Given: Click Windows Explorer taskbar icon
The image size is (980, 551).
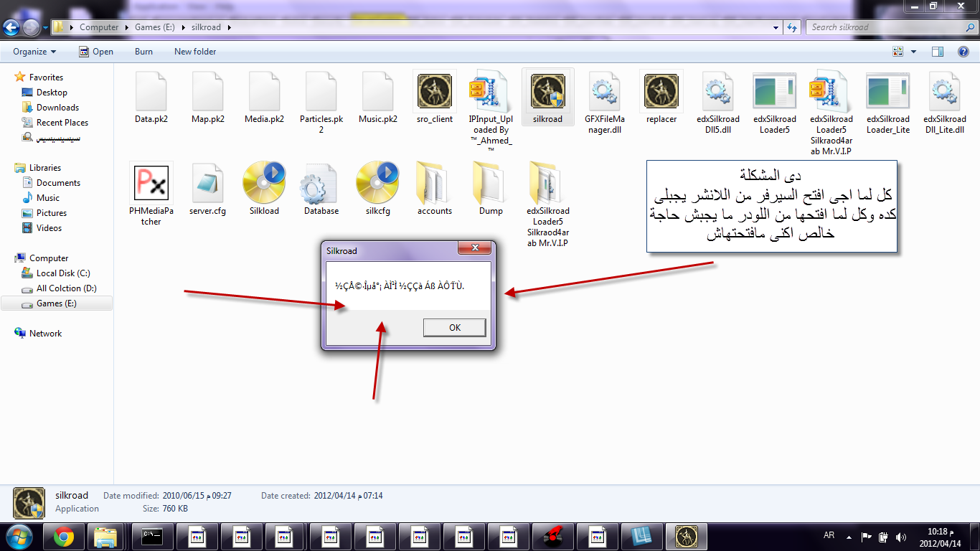Looking at the screenshot, I should pyautogui.click(x=106, y=536).
